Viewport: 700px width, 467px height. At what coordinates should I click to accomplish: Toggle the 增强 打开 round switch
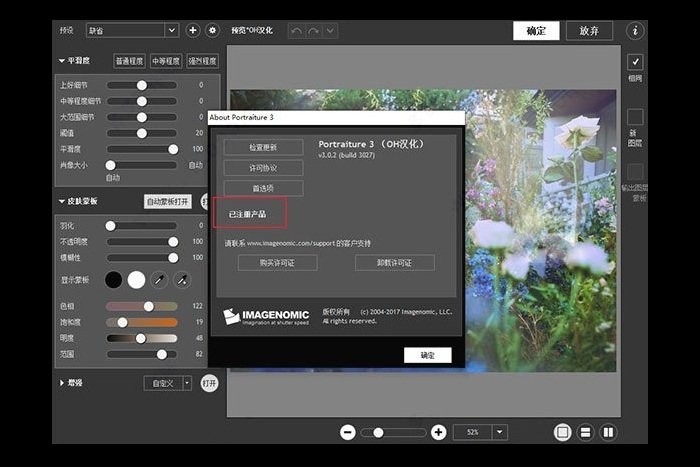pos(209,383)
